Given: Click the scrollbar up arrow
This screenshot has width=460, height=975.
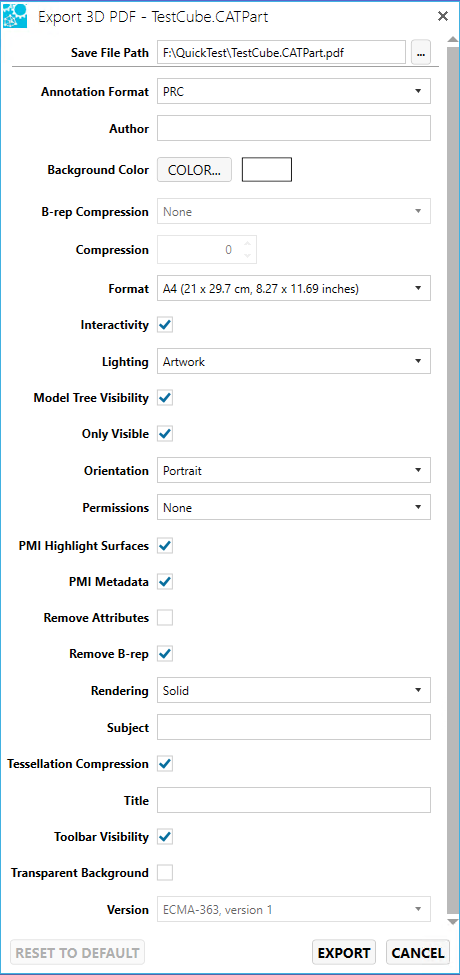Looking at the screenshot, I should coord(452,42).
